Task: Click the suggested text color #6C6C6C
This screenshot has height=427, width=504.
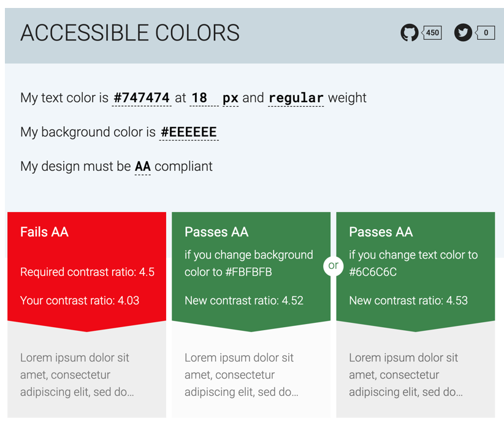Action: (373, 272)
